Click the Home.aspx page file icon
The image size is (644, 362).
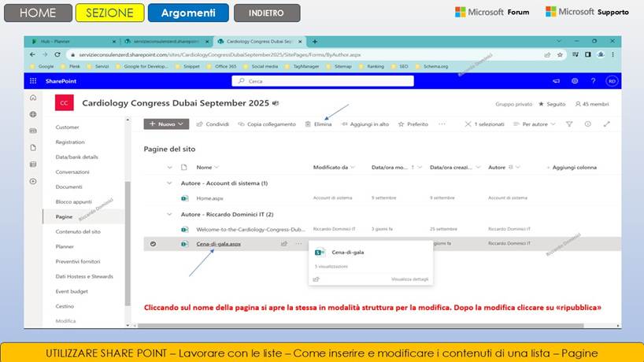click(185, 198)
